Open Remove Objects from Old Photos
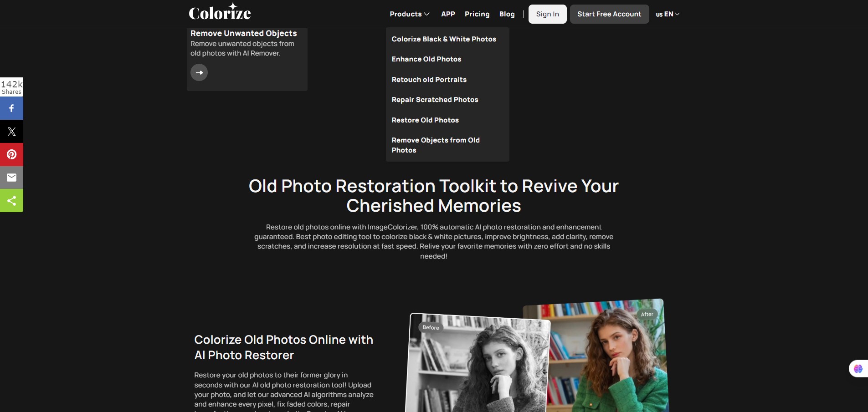Image resolution: width=868 pixels, height=412 pixels. (x=436, y=145)
